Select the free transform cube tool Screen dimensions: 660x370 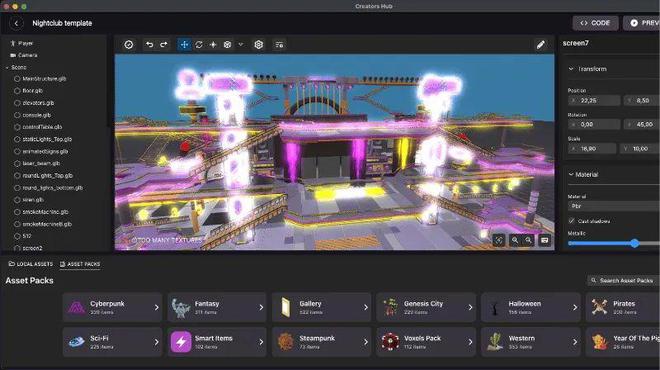pyautogui.click(x=227, y=45)
